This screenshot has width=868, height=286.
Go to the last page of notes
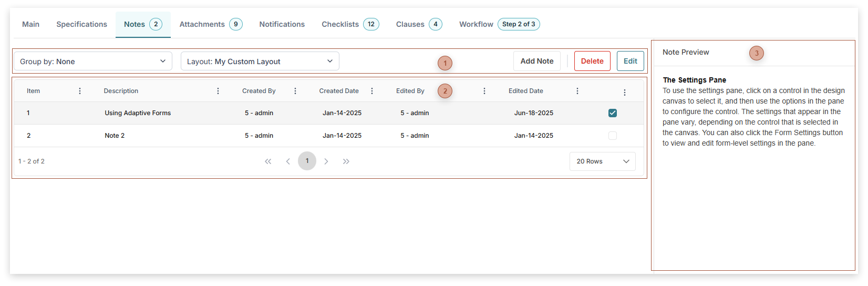point(346,161)
